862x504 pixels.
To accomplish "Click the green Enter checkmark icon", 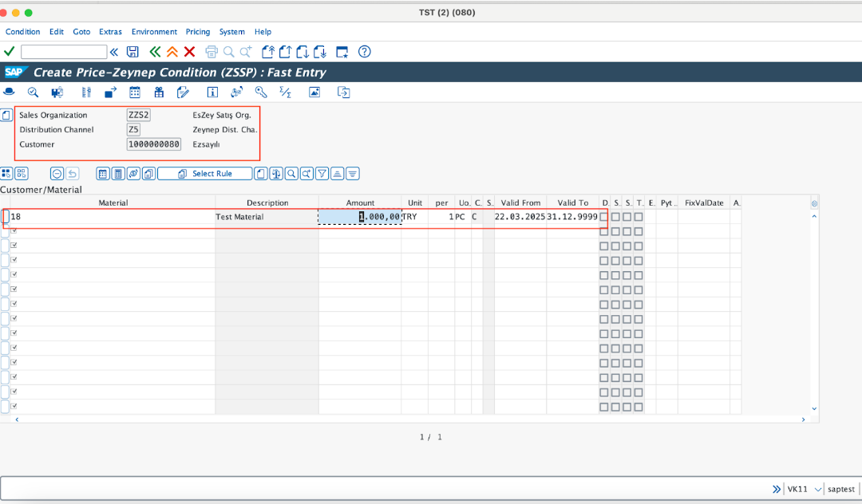I will [9, 52].
